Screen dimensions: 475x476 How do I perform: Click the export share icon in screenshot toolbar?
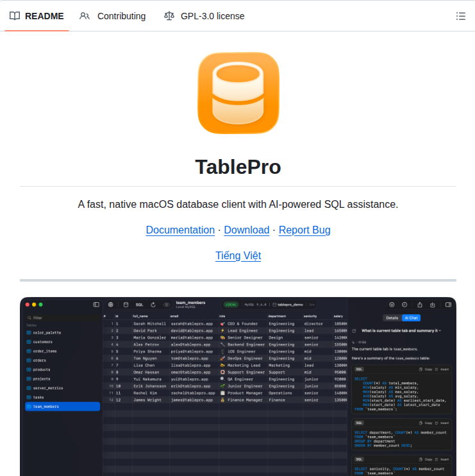[420, 305]
